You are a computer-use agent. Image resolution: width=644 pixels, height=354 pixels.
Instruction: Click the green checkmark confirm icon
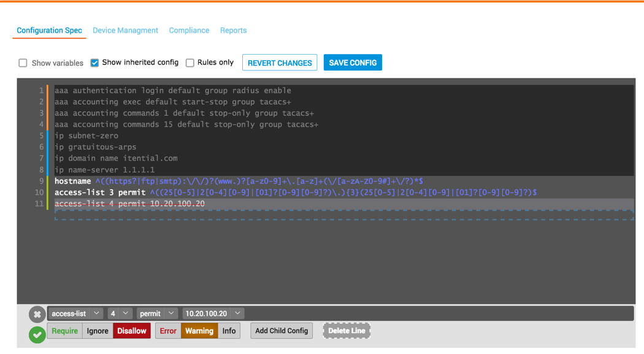pos(37,334)
